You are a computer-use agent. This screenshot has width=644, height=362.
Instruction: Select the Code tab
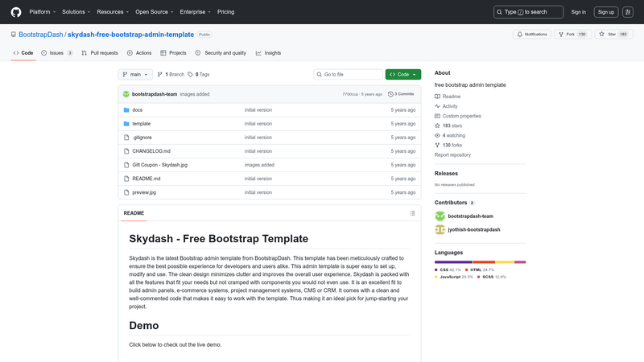[x=23, y=53]
